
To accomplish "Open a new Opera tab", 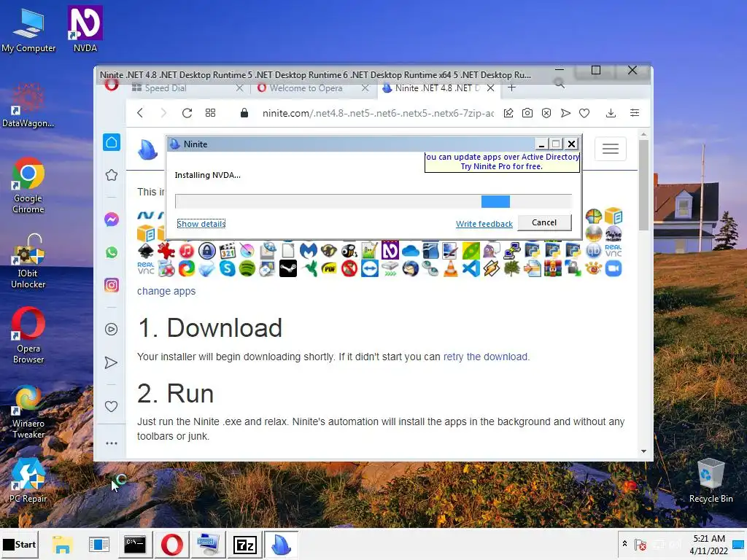I will point(511,87).
